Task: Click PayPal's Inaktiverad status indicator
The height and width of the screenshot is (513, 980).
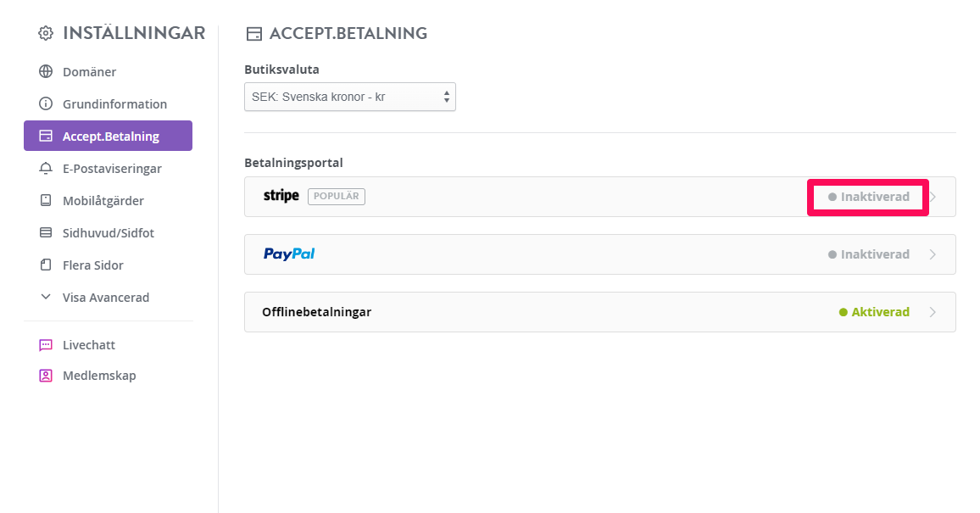Action: tap(869, 254)
